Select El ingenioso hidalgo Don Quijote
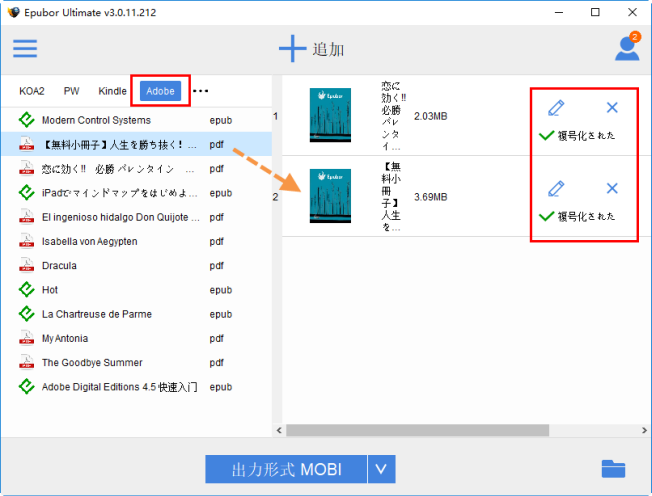The height and width of the screenshot is (496, 652). point(136,217)
